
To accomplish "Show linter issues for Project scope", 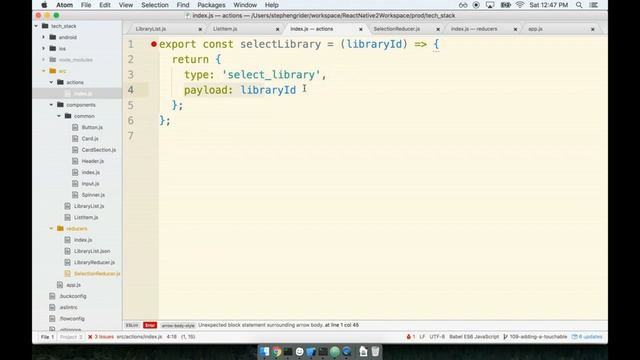I will click(71, 337).
